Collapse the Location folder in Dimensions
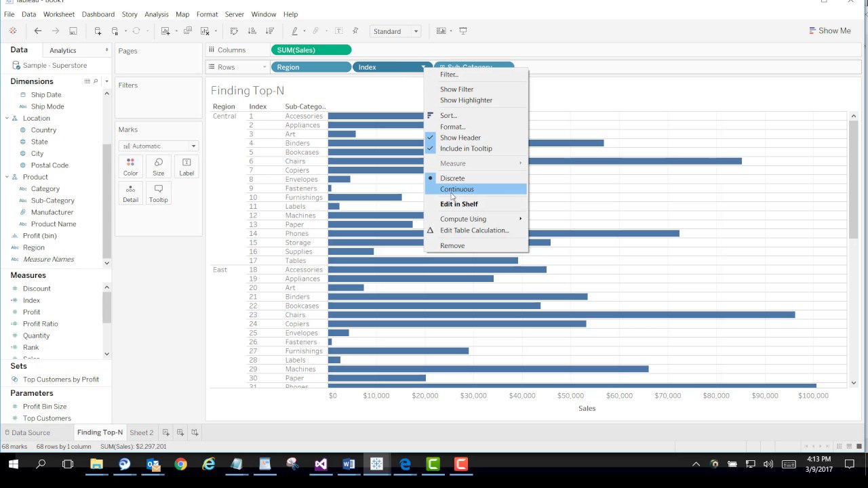 click(x=7, y=118)
